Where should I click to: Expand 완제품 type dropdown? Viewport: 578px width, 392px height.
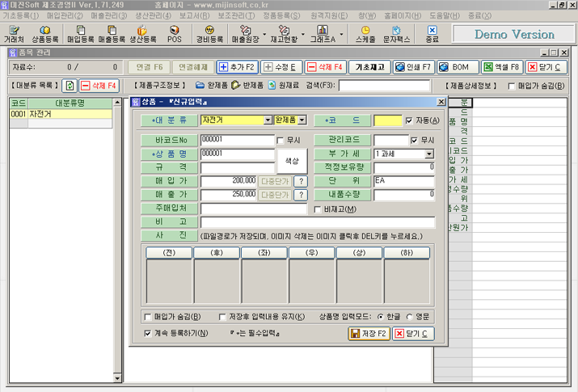302,120
